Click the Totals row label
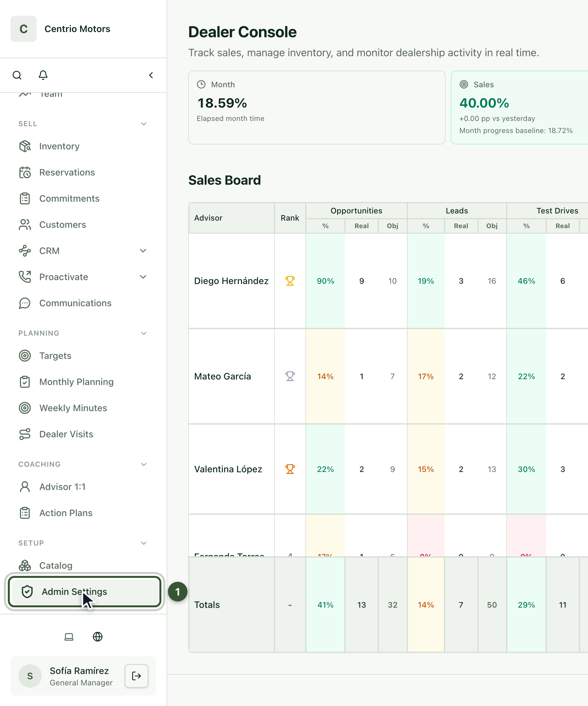Viewport: 588px width, 706px height. point(207,605)
